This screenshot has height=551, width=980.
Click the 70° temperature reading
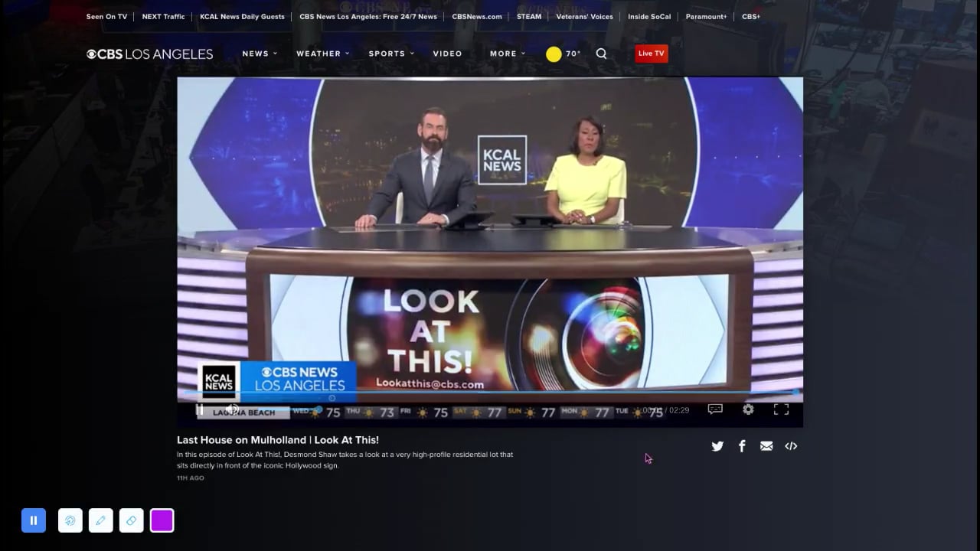[573, 54]
